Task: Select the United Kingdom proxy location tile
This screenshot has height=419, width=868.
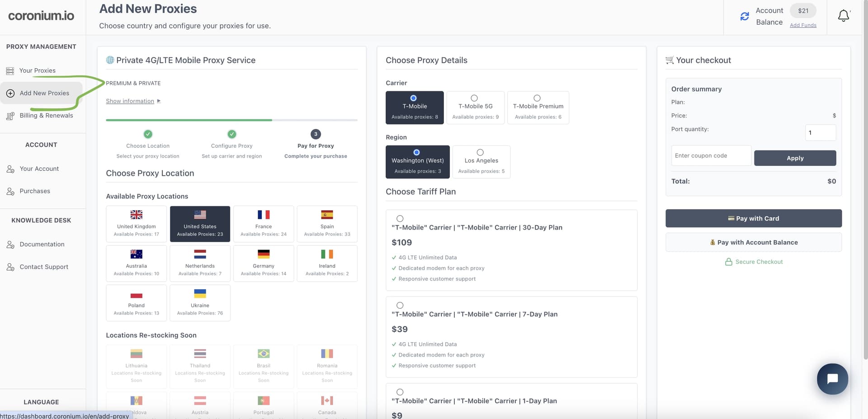Action: tap(136, 224)
